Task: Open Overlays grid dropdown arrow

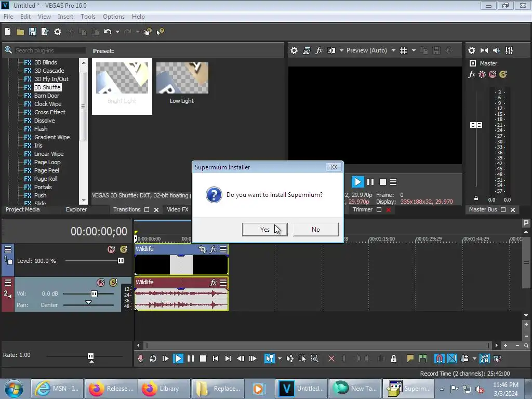Action: [414, 50]
